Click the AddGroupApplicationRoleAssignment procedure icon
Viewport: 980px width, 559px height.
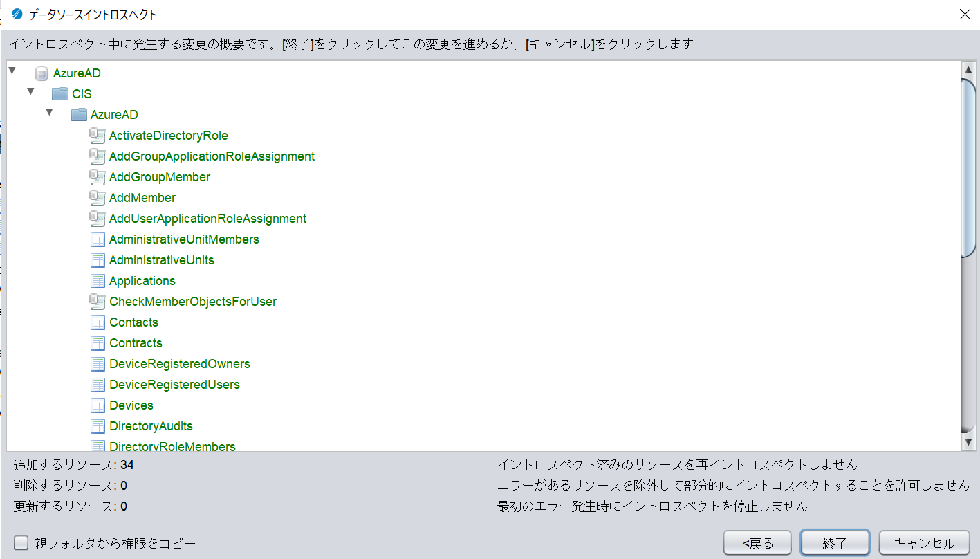[x=98, y=156]
